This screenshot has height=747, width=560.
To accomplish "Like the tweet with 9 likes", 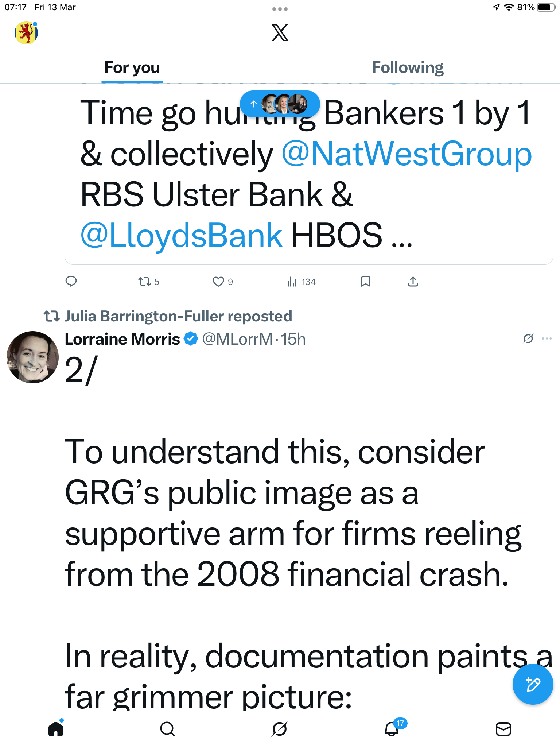I will (x=218, y=282).
